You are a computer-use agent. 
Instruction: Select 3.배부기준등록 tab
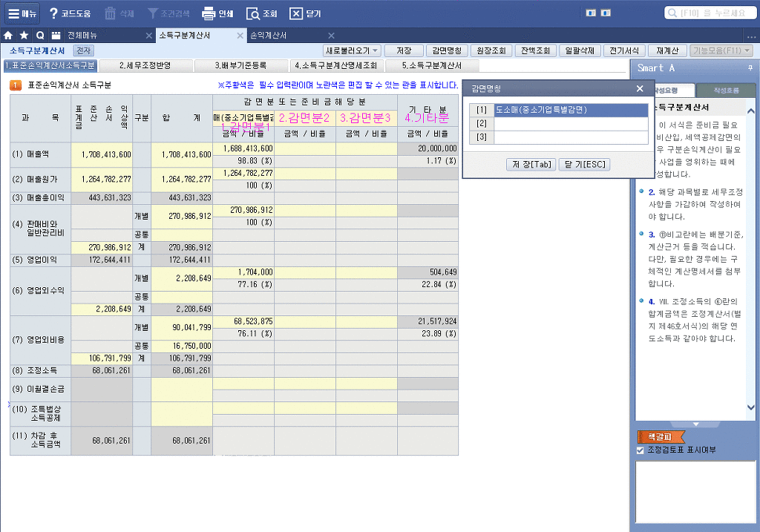(x=241, y=65)
